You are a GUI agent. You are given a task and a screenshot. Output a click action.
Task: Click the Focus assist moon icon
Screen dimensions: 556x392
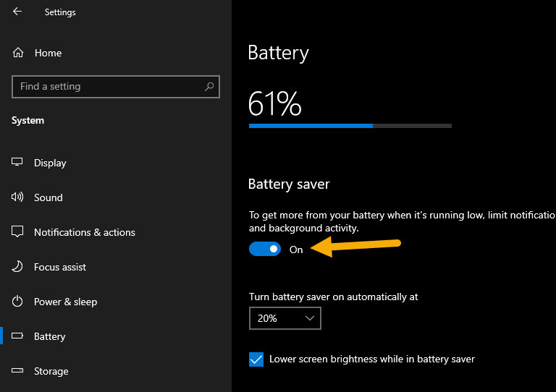(17, 267)
